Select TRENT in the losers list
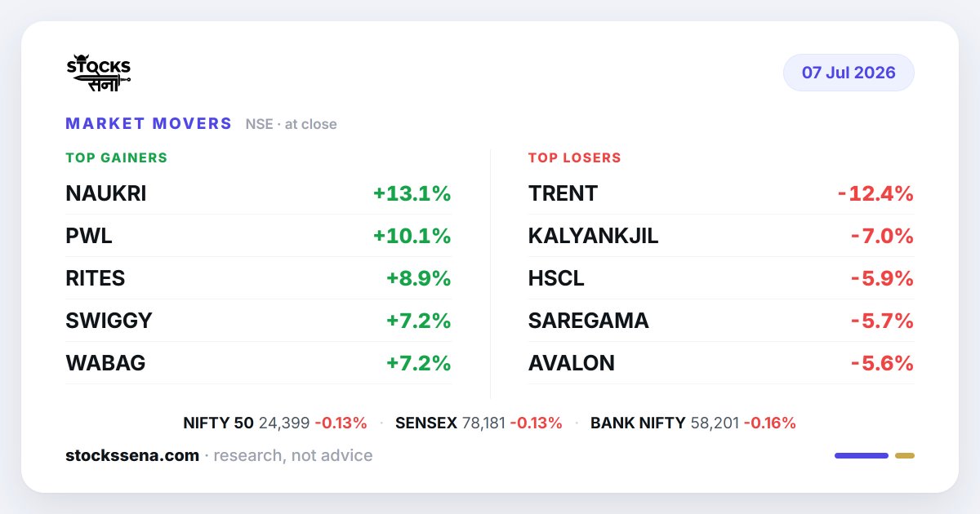 563,194
